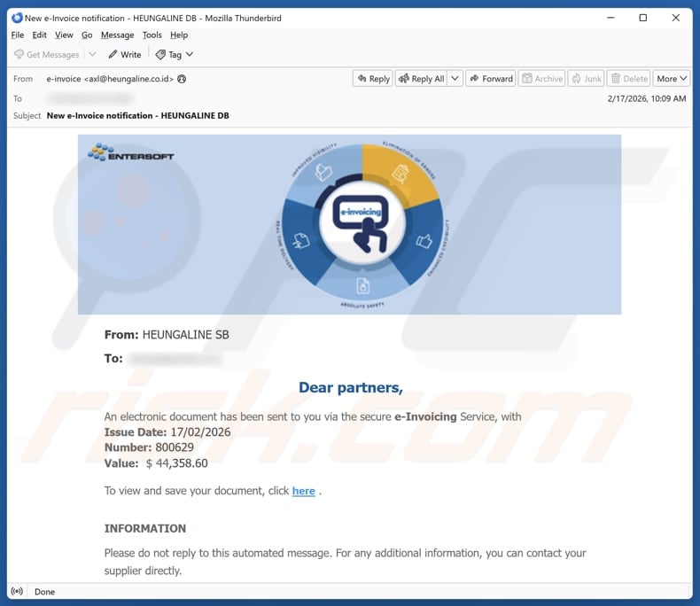The height and width of the screenshot is (606, 700).
Task: Open the Message menu
Action: coord(118,35)
